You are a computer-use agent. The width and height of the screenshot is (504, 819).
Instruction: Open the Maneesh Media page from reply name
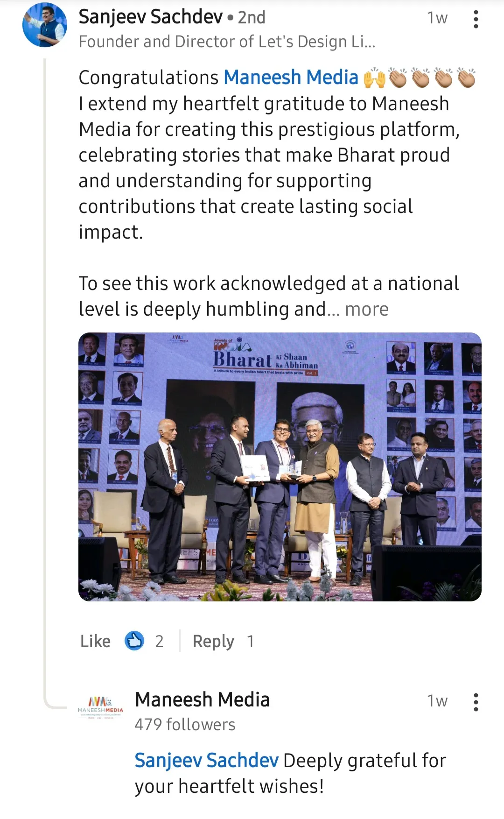[202, 699]
